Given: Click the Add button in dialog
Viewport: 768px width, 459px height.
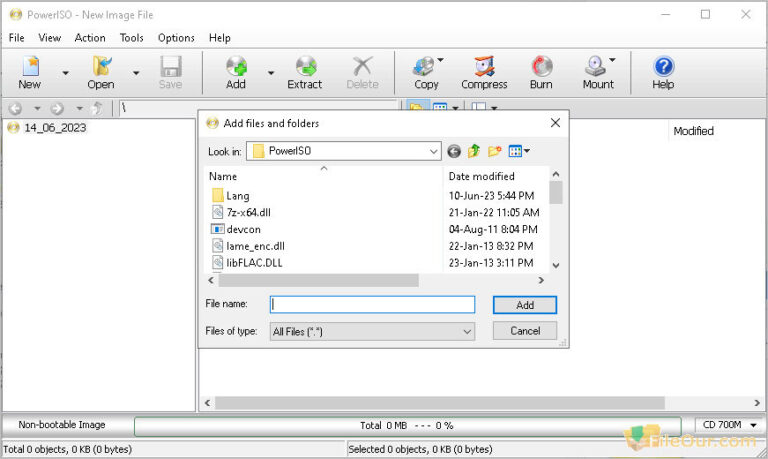Looking at the screenshot, I should (x=525, y=305).
